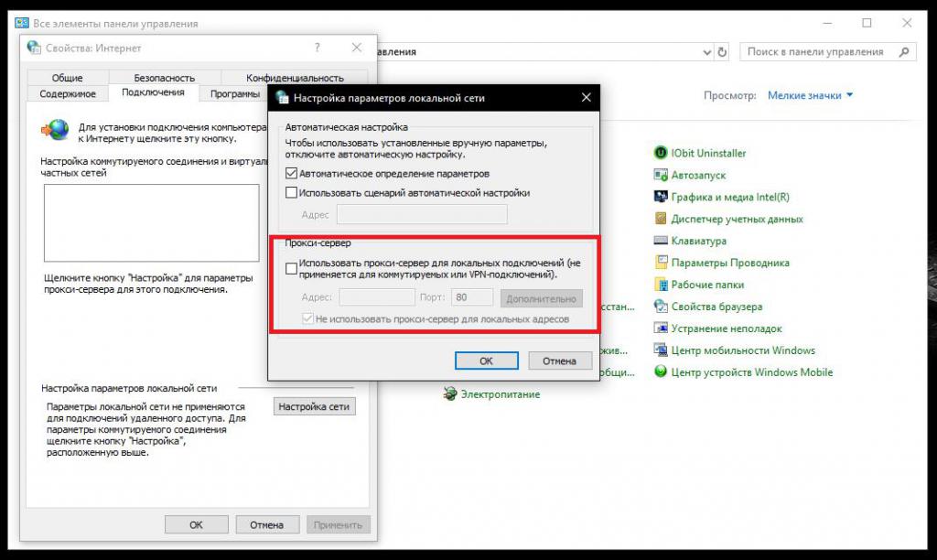Click the refresh icon beside the address bar
Image resolution: width=937 pixels, height=560 pixels.
point(722,52)
